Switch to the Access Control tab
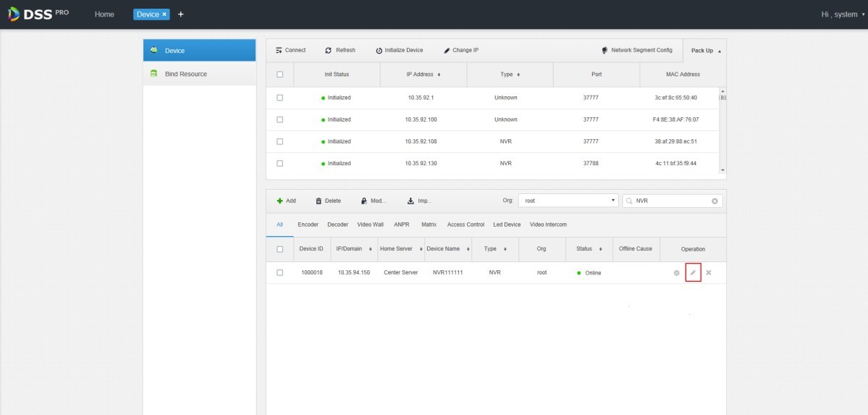The width and height of the screenshot is (868, 415). pyautogui.click(x=465, y=225)
